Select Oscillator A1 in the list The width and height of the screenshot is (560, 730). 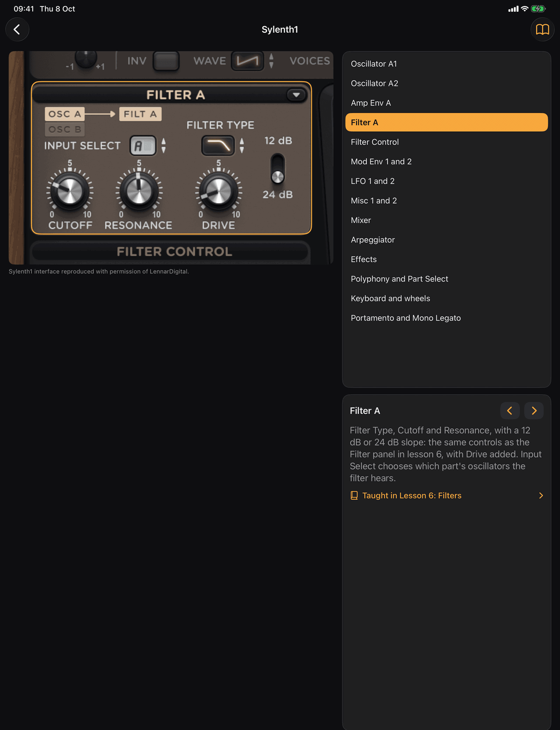pyautogui.click(x=446, y=64)
